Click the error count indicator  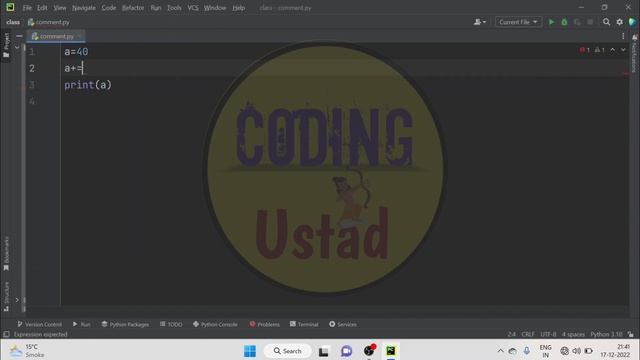click(584, 50)
